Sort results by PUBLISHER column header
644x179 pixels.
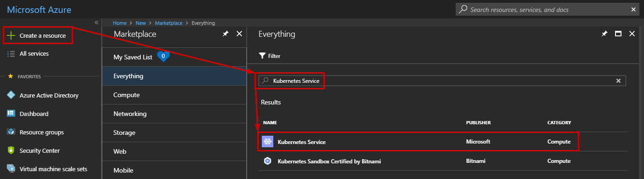coord(479,123)
